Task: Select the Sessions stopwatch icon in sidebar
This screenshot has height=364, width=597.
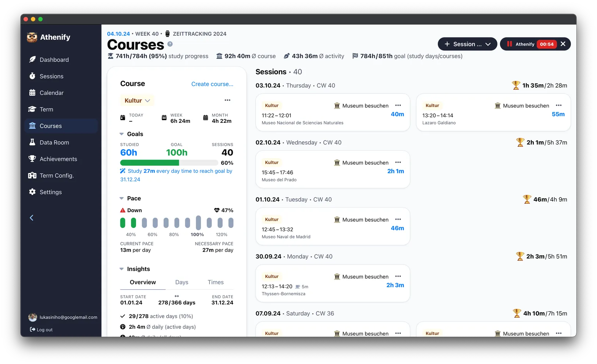Action: tap(33, 76)
